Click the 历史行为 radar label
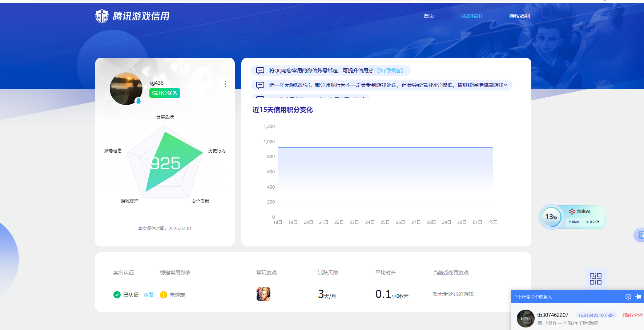This screenshot has height=330, width=644. coord(217,150)
